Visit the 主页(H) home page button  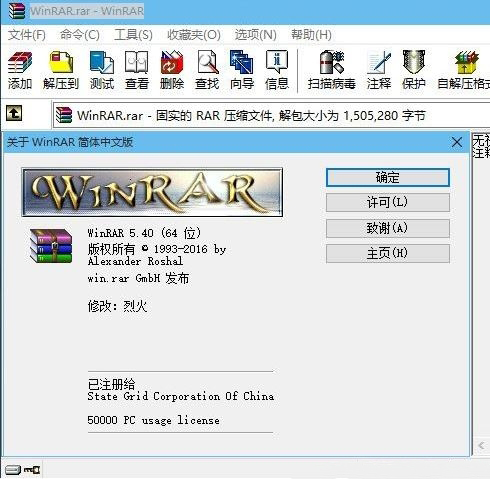point(388,254)
